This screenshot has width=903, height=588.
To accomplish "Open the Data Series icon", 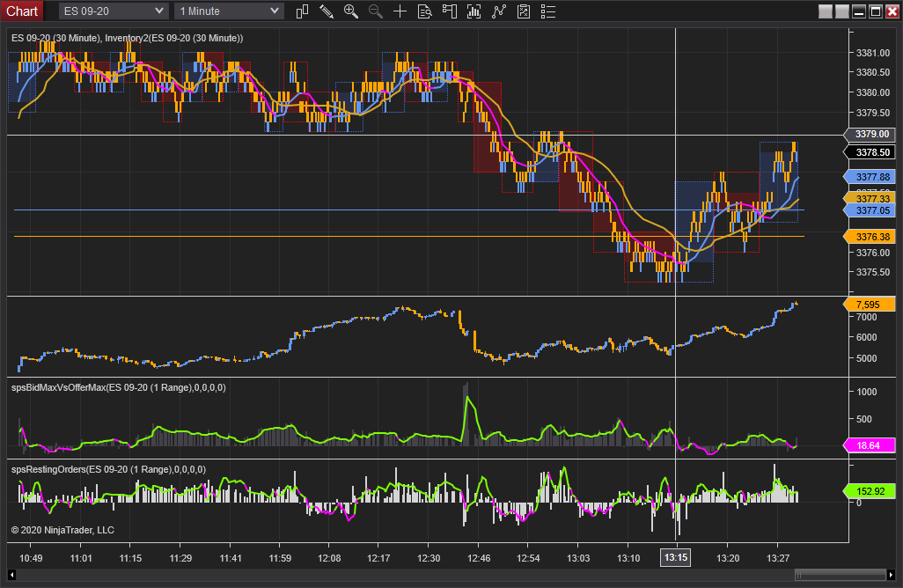I will click(474, 11).
